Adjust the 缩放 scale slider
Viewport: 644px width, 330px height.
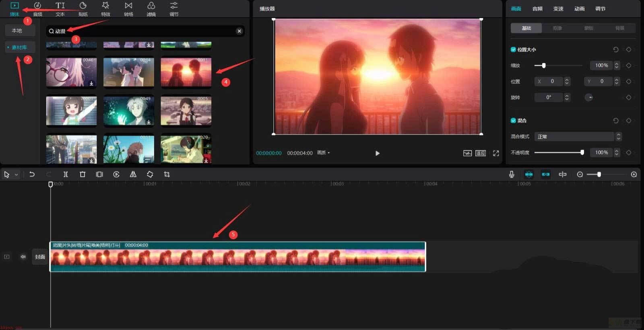(558, 66)
